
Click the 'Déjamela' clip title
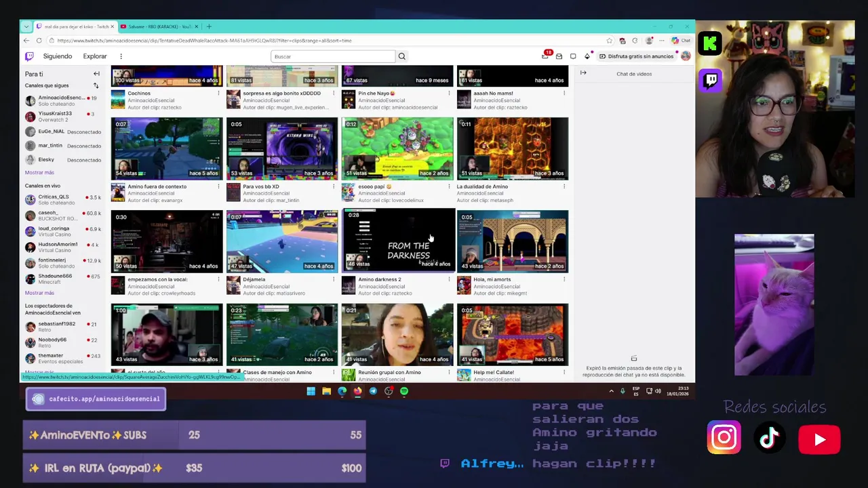254,279
